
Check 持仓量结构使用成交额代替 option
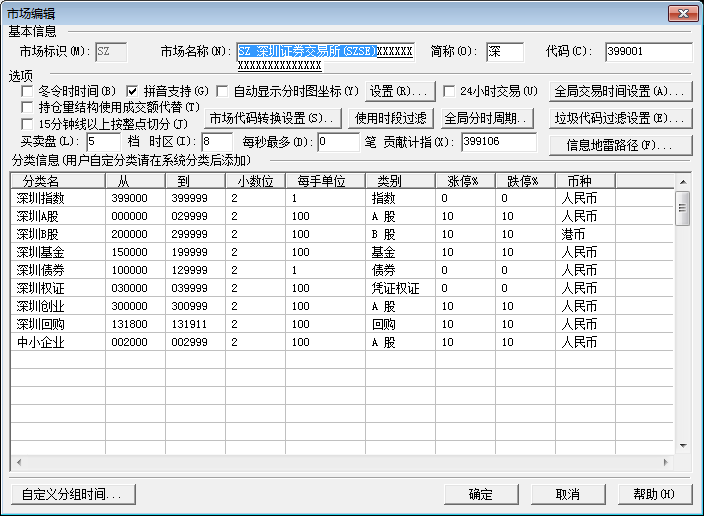pos(28,107)
